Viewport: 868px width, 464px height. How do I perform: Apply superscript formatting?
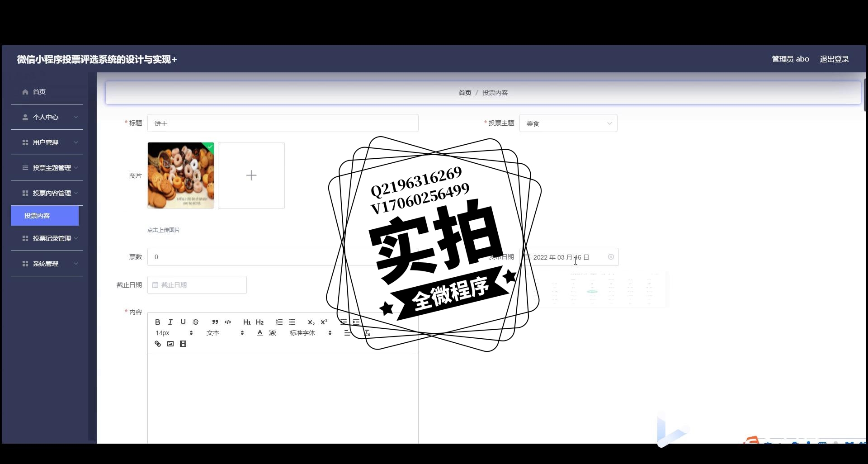(x=324, y=322)
